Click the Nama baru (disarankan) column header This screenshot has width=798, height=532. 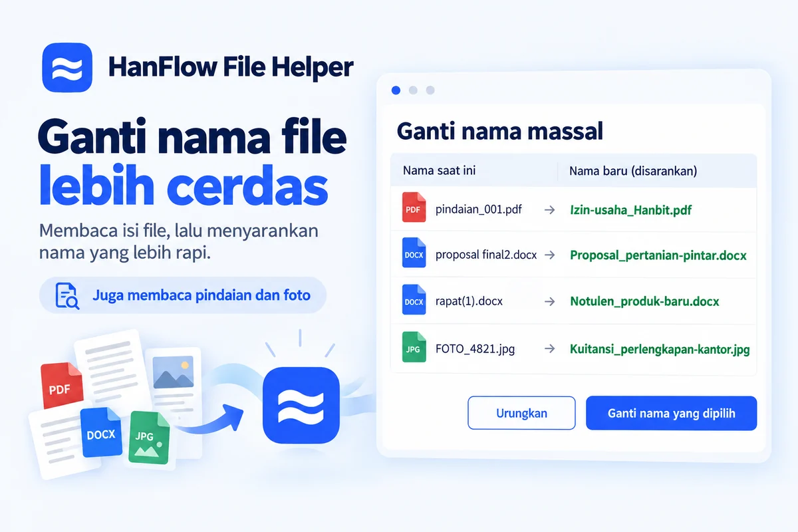tap(633, 171)
